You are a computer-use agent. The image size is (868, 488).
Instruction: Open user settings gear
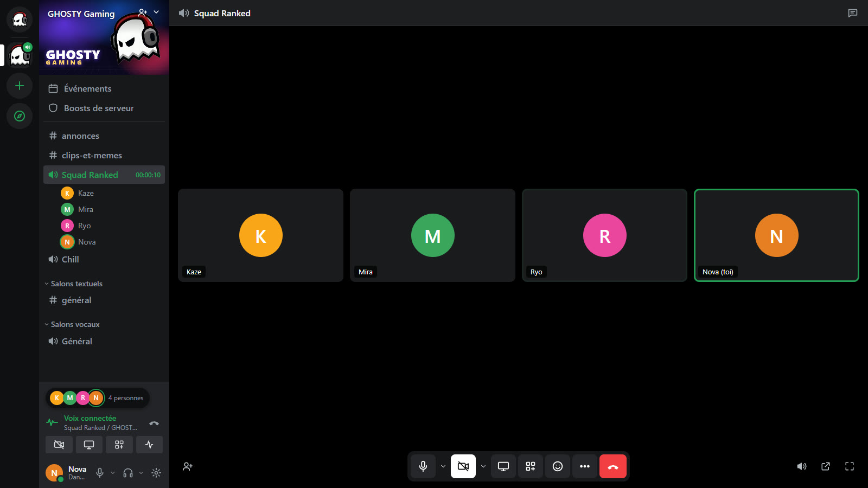(156, 473)
